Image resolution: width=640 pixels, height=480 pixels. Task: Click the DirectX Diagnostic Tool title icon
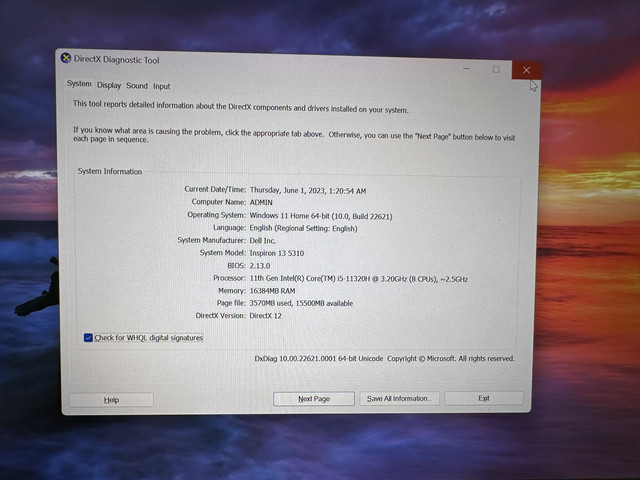tap(66, 58)
